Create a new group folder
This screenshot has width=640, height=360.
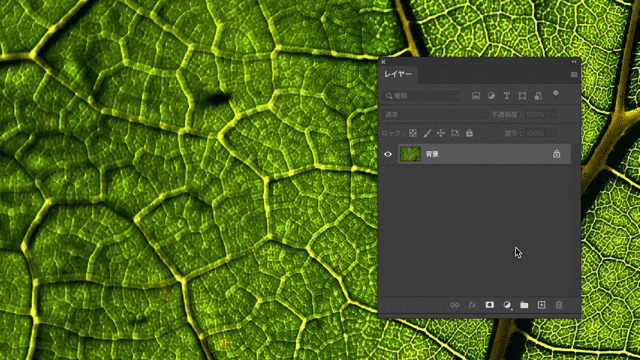click(x=524, y=305)
